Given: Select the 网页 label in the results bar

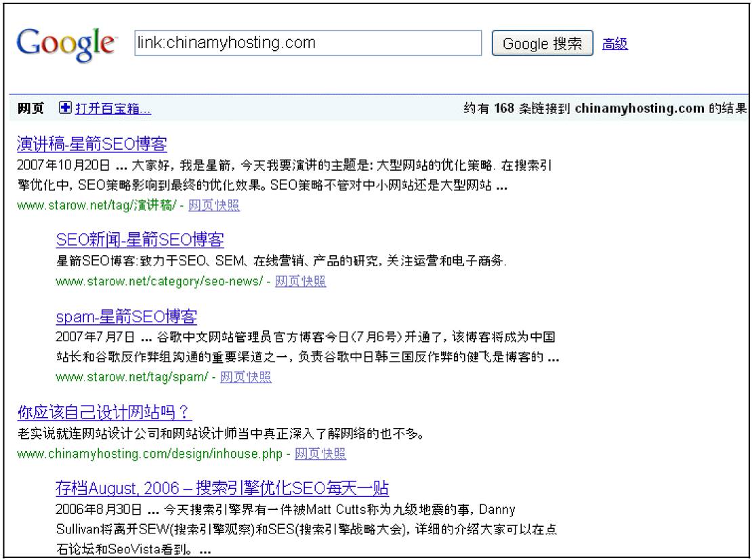Looking at the screenshot, I should click(30, 108).
